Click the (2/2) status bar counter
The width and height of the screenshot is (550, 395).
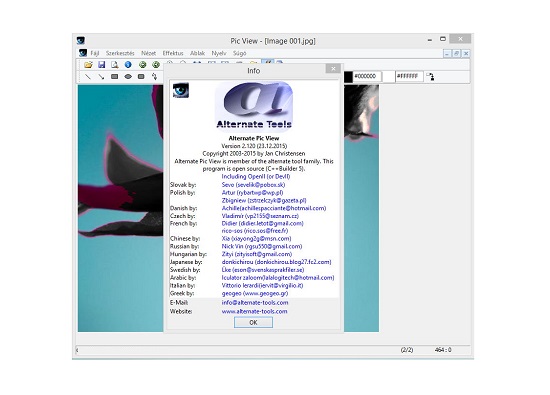click(x=407, y=350)
